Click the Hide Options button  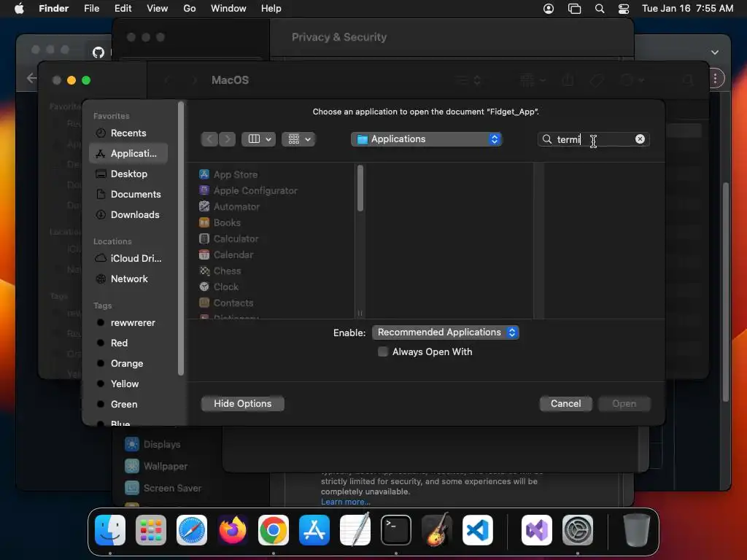[242, 404]
